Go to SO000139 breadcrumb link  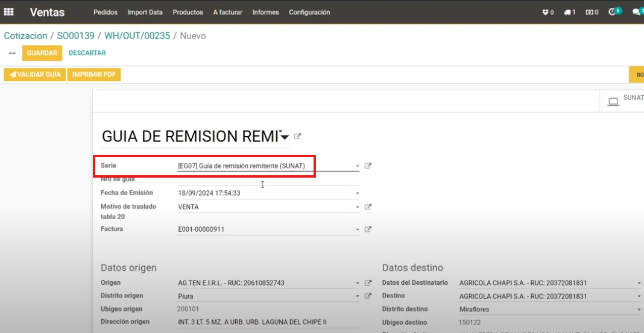(75, 36)
